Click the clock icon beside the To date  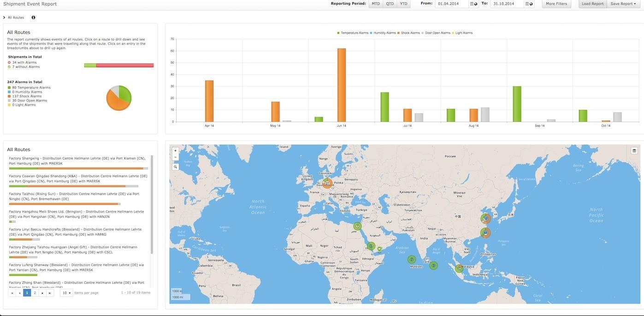[x=531, y=4]
